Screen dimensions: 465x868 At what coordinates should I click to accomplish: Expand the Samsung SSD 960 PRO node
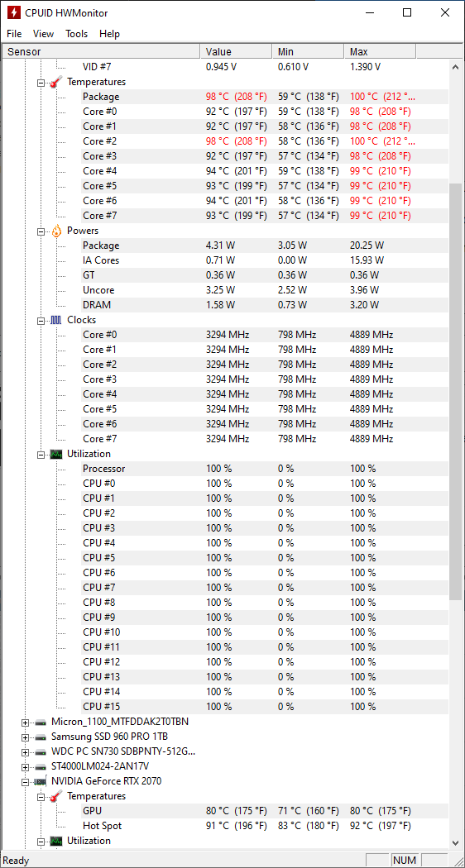[25, 737]
